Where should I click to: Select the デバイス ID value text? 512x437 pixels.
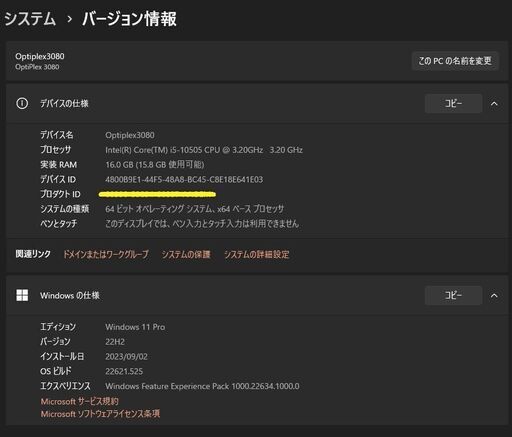coord(184,179)
